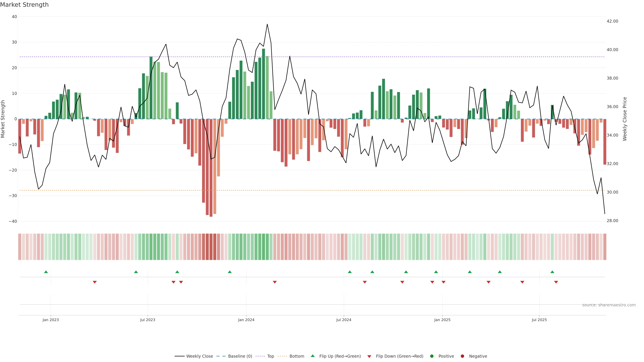This screenshot has width=644, height=362.
Task: Select the leftmost red flip-down triangle marker
Action: click(95, 282)
